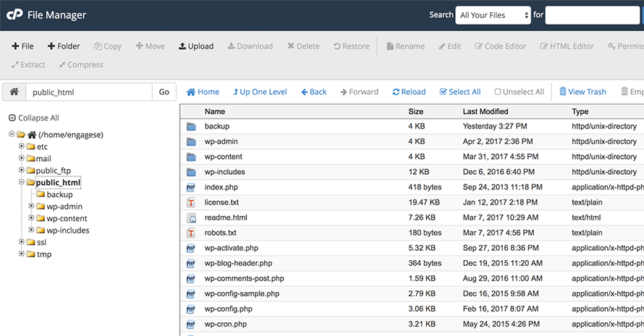Sort files by Size column header

[415, 111]
